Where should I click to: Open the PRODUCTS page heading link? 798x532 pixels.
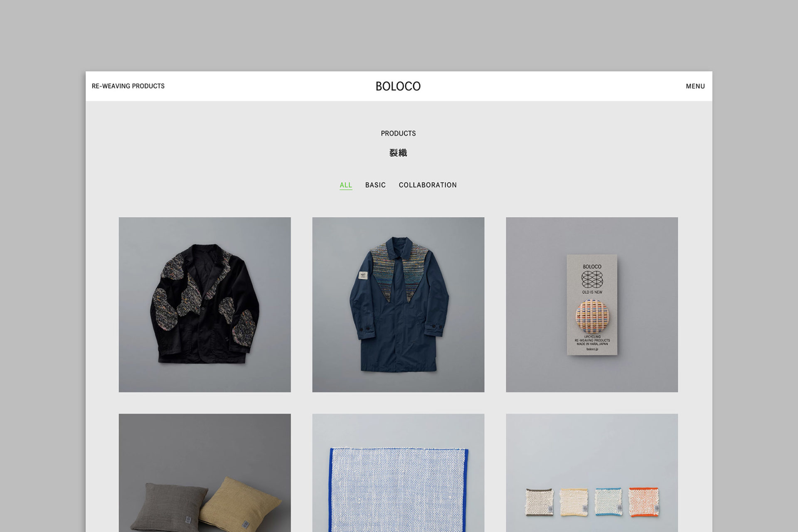[398, 133]
